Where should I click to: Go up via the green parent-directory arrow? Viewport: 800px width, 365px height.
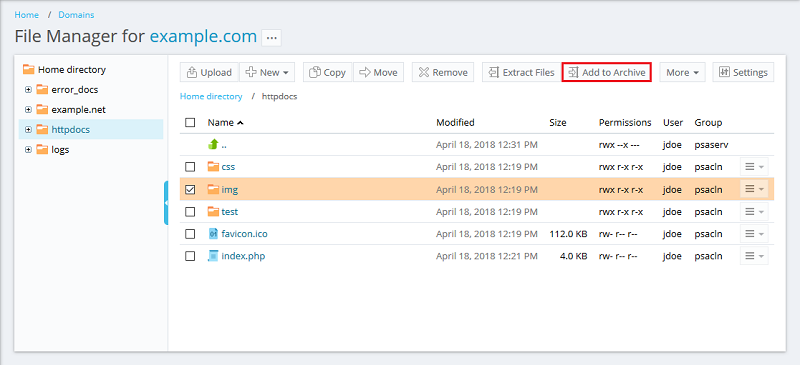(x=213, y=145)
